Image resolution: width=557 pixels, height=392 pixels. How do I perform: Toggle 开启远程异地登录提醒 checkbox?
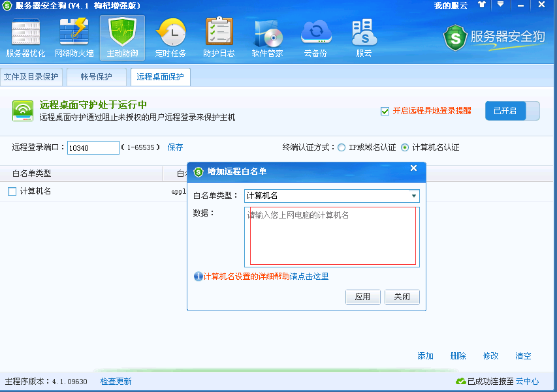[x=385, y=111]
